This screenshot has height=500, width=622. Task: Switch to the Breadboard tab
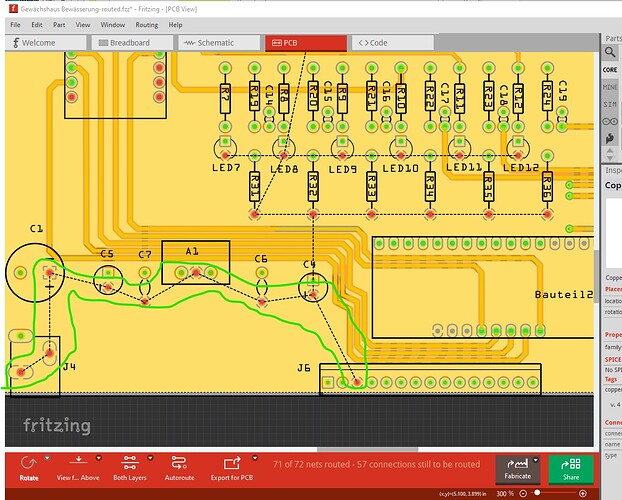[132, 43]
